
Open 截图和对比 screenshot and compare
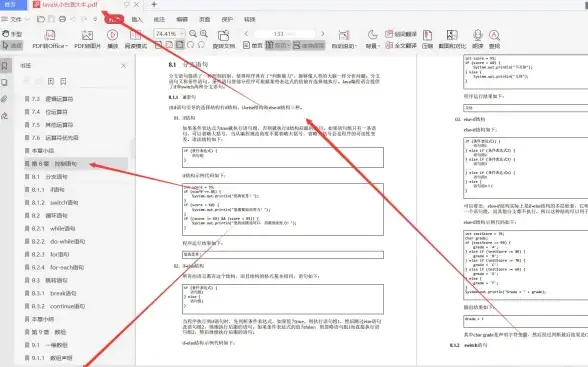click(452, 39)
